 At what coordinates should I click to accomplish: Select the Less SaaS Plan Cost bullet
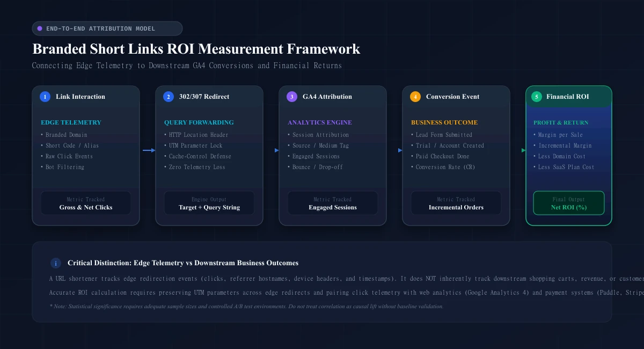pos(564,167)
